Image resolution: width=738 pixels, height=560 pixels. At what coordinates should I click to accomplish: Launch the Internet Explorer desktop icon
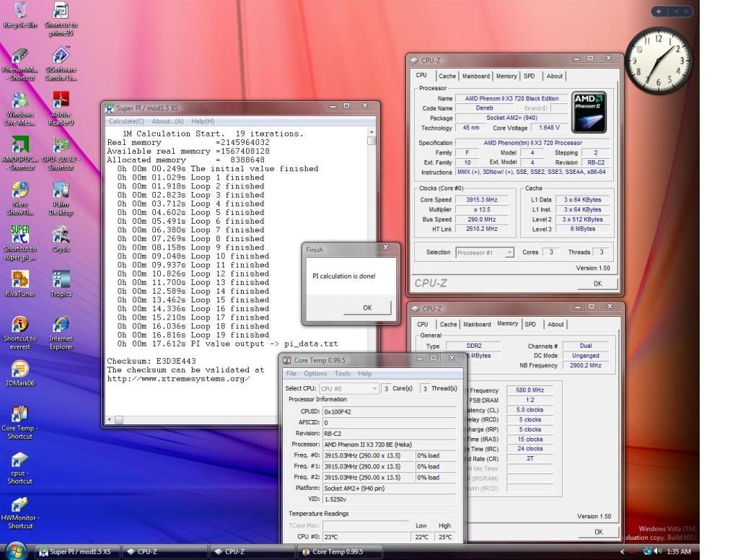(61, 325)
